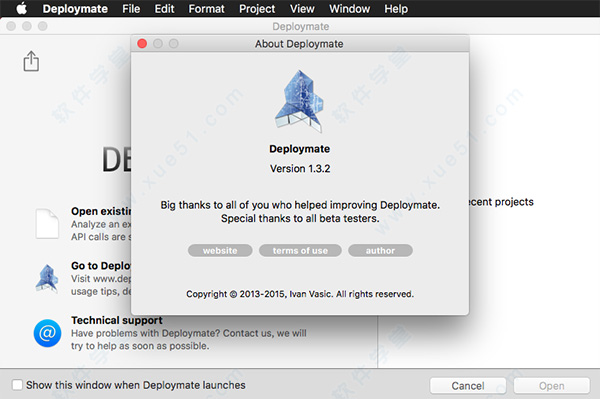The height and width of the screenshot is (399, 600).
Task: Click the recent projects heading
Action: 501,202
